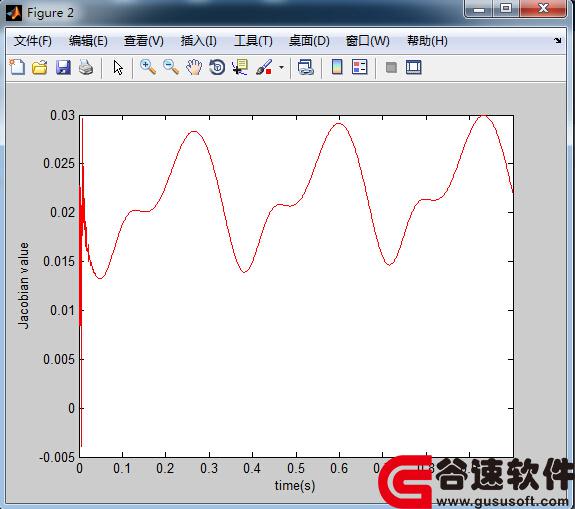Image resolution: width=575 pixels, height=509 pixels.
Task: Print the figure using the printer icon
Action: point(86,67)
